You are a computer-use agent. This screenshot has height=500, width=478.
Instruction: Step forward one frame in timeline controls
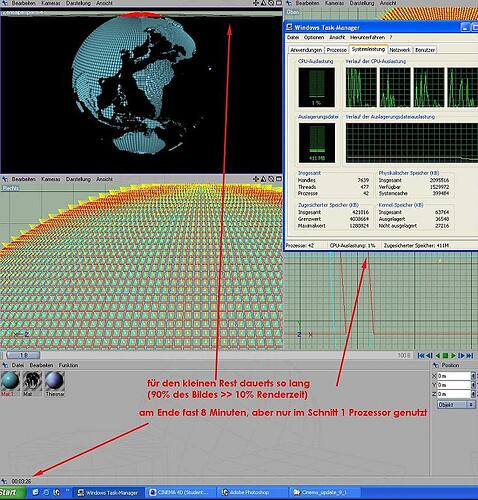[x=461, y=356]
